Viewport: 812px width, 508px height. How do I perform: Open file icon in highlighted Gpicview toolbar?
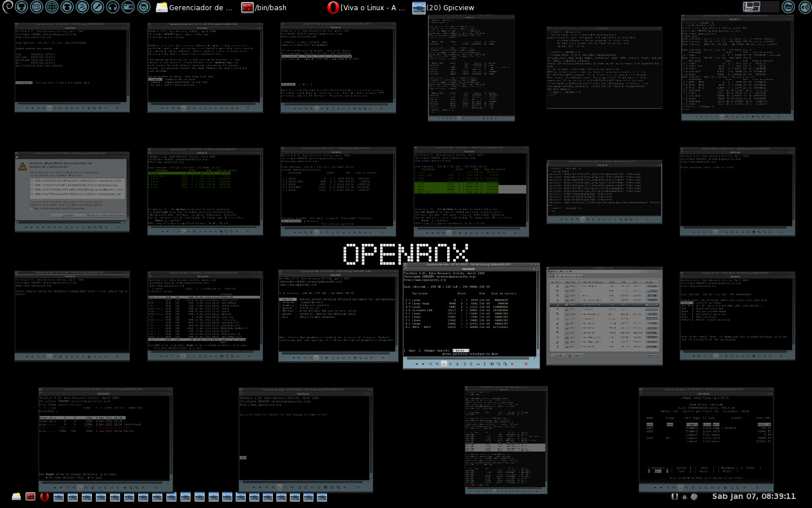[492, 364]
